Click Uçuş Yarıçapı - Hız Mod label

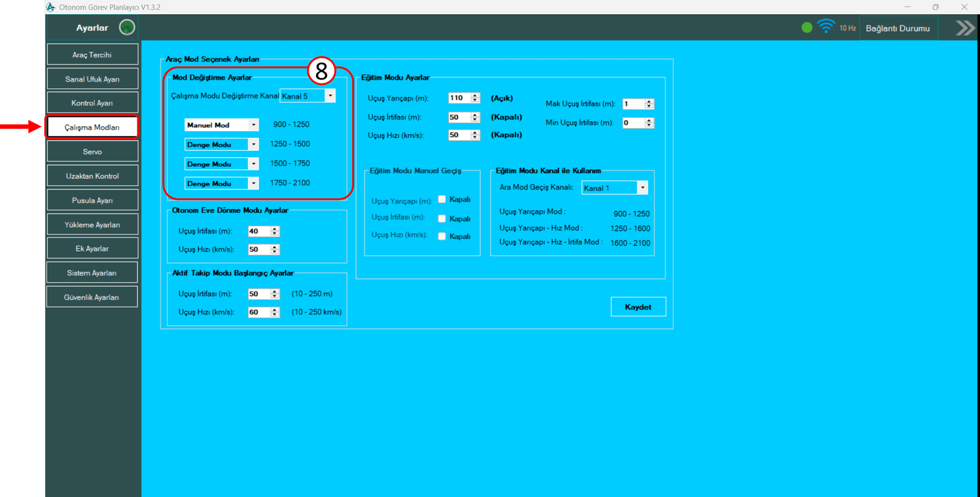[541, 228]
